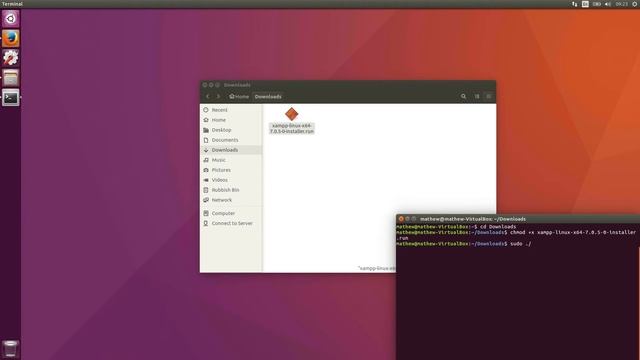Click the Home breadcrumb in Files
This screenshot has height=360, width=640.
(x=239, y=96)
